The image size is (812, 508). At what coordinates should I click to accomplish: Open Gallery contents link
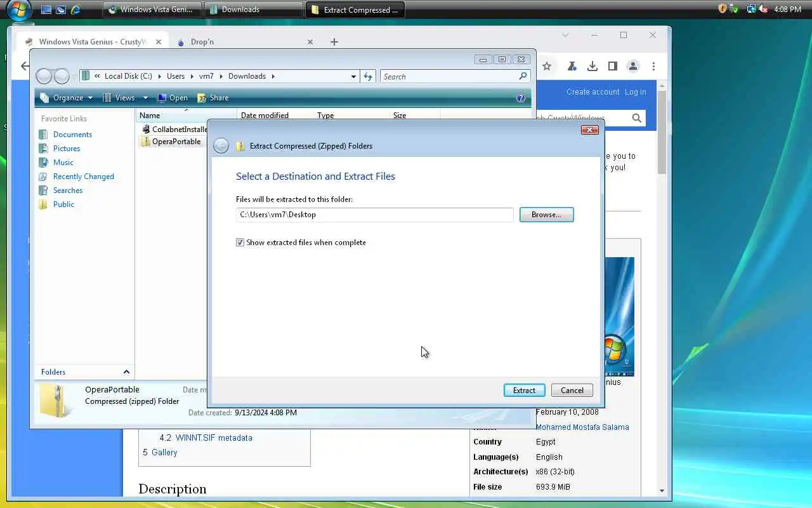(x=164, y=453)
